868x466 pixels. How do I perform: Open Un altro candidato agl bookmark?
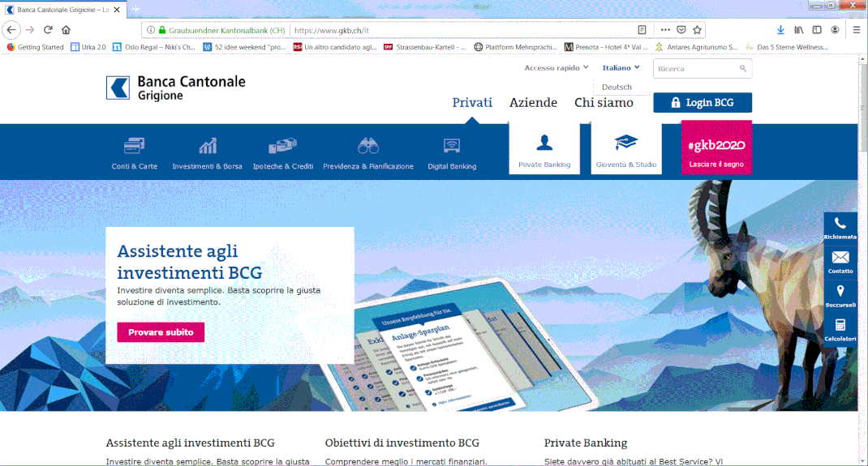(x=335, y=47)
